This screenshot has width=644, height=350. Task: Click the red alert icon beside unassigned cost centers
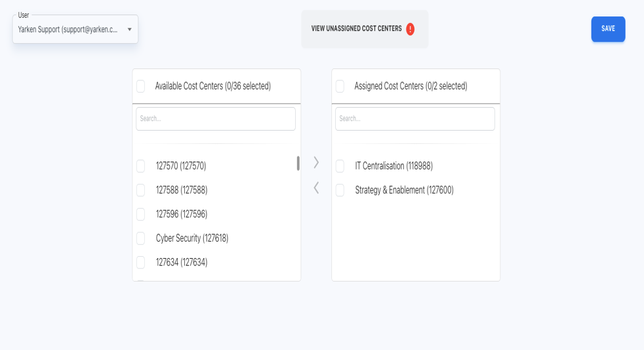(410, 29)
